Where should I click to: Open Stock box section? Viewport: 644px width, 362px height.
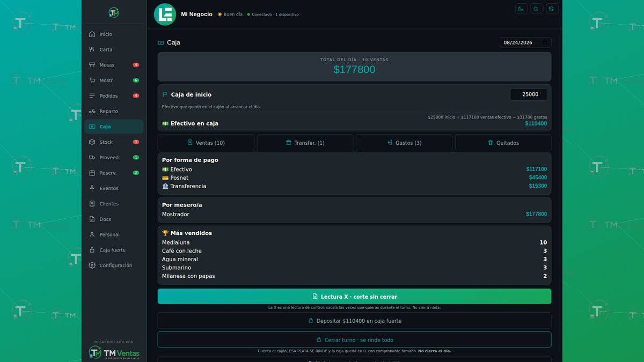click(x=114, y=142)
